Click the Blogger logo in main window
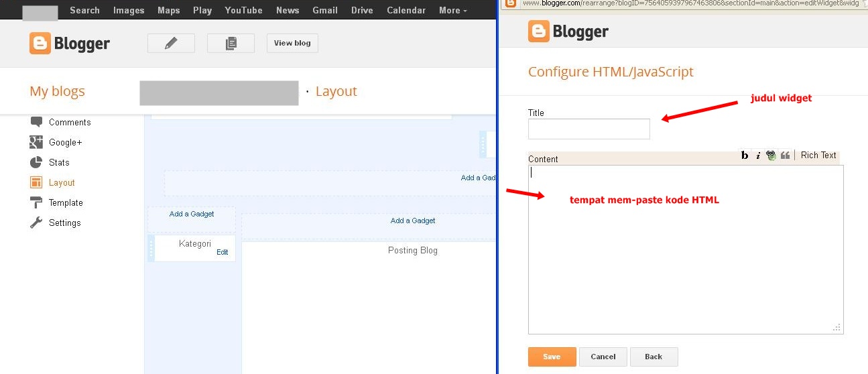Viewport: 868px width, 374px height. coord(70,44)
